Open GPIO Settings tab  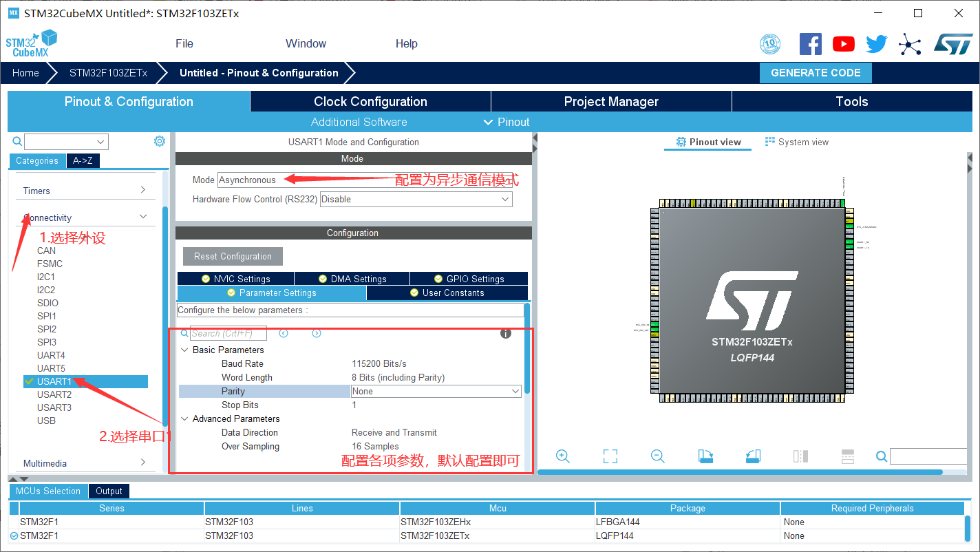(469, 279)
